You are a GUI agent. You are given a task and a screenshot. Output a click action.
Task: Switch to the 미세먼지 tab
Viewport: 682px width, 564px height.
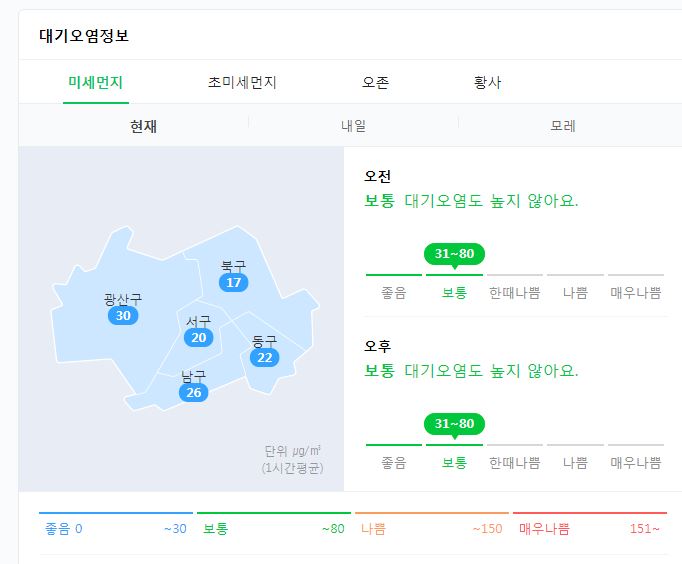point(96,82)
